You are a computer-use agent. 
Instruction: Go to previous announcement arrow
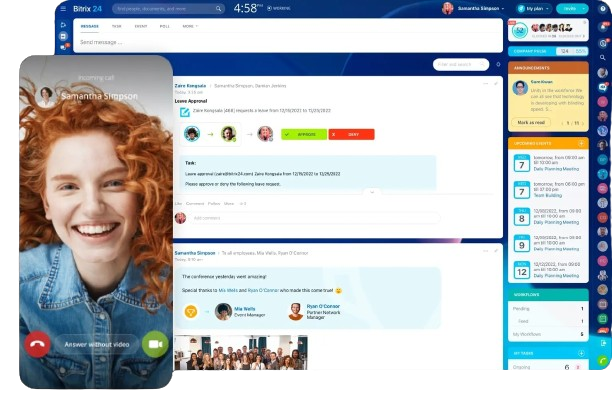pyautogui.click(x=562, y=123)
